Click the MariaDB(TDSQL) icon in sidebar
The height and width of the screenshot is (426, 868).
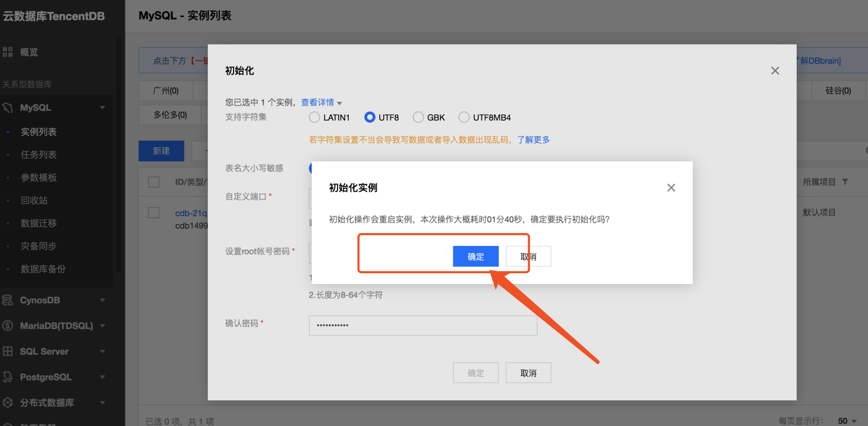[x=8, y=326]
